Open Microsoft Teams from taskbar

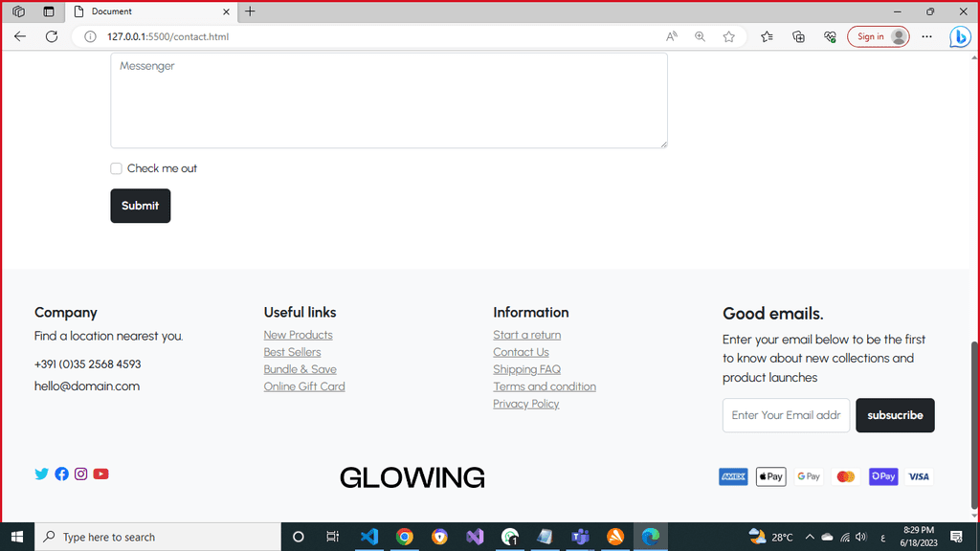coord(580,537)
